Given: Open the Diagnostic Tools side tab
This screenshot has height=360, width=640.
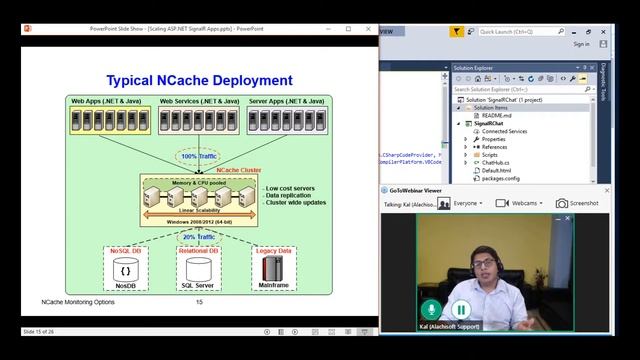Looking at the screenshot, I should tap(604, 81).
